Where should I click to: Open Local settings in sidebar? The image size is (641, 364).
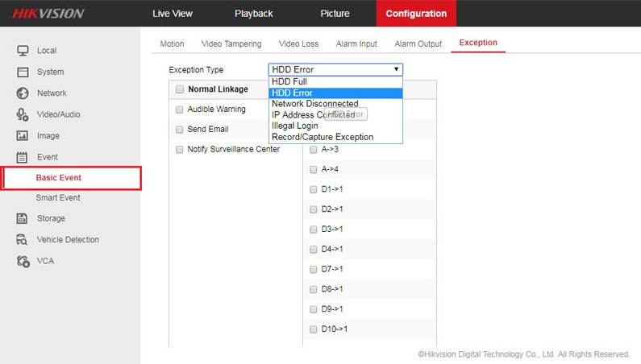coord(47,51)
